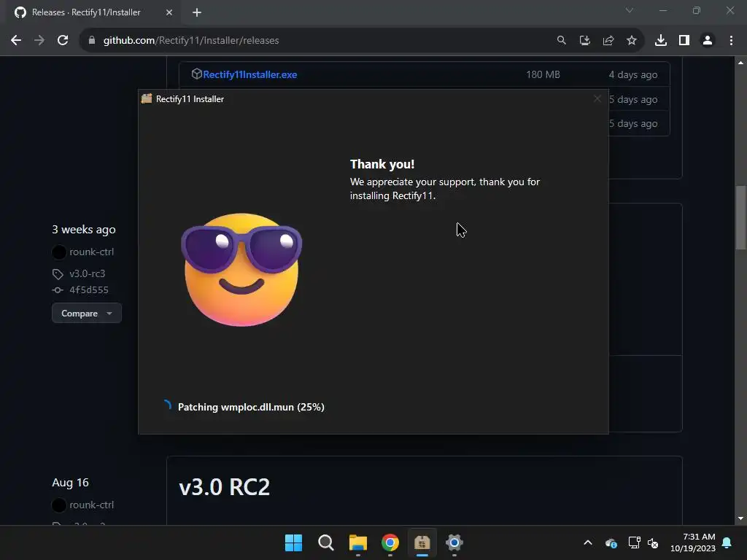The image size is (747, 560).
Task: Click the sunglasses emoji image
Action: pos(241,270)
